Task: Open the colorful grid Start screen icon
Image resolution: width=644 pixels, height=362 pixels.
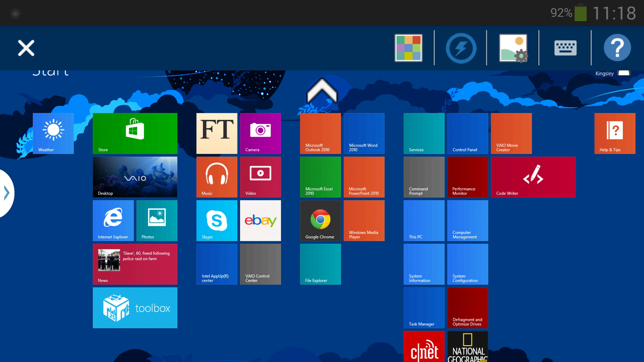Action: 408,48
